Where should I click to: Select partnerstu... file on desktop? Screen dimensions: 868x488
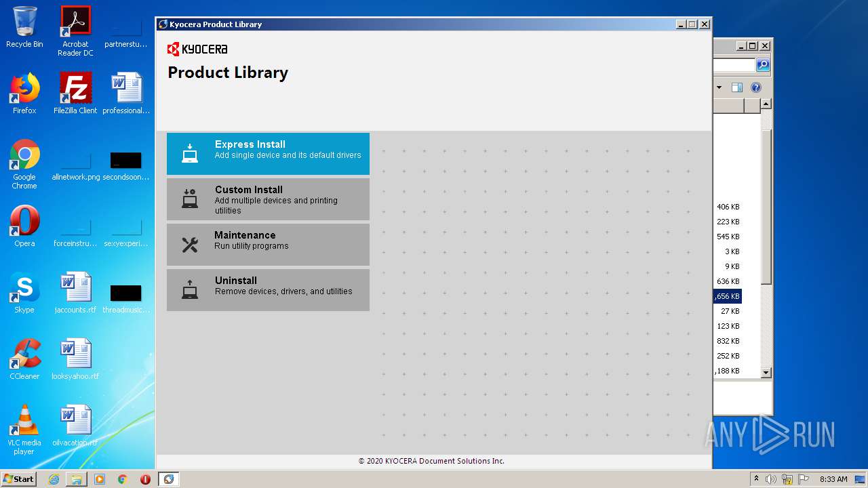pyautogui.click(x=126, y=34)
